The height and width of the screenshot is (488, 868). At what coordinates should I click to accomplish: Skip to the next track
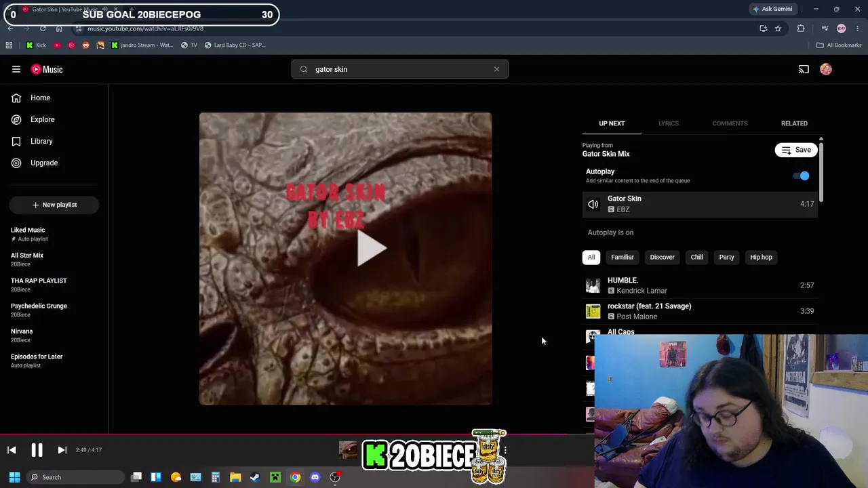tap(62, 450)
